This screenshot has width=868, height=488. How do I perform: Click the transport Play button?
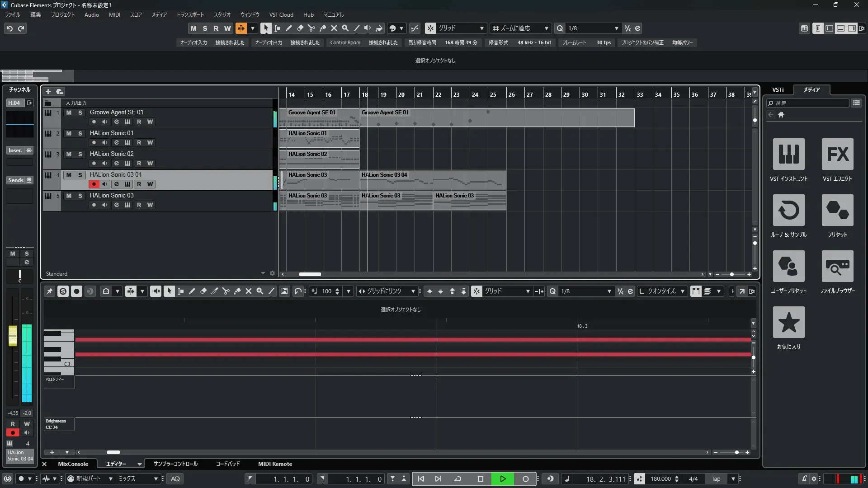point(503,479)
